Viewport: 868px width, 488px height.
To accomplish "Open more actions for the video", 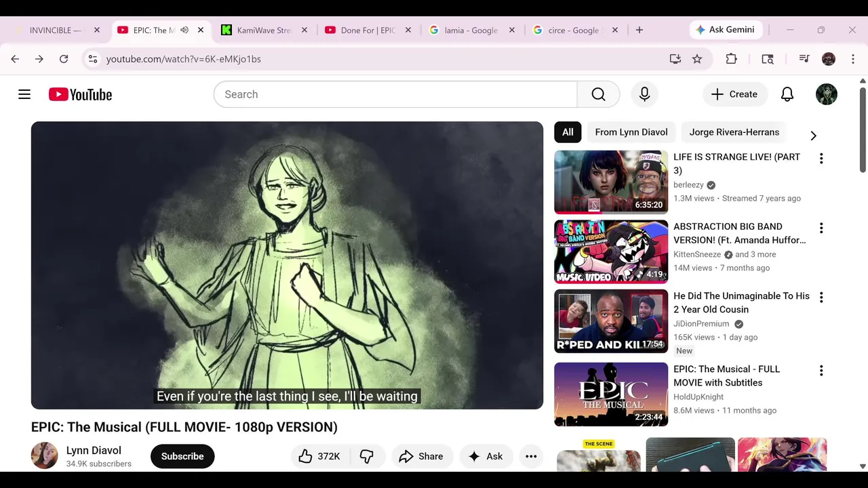I will tap(531, 456).
